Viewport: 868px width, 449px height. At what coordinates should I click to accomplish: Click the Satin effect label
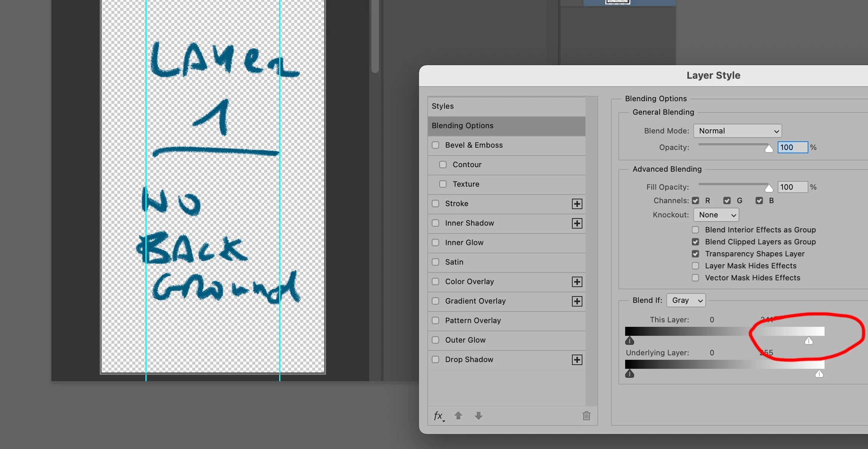point(454,262)
